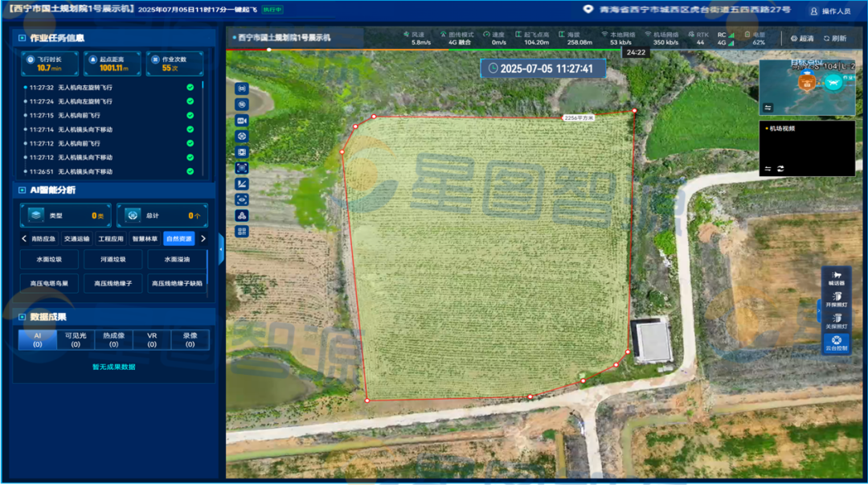Show previous AI category tabs arrow
This screenshot has width=868, height=485.
(24, 238)
